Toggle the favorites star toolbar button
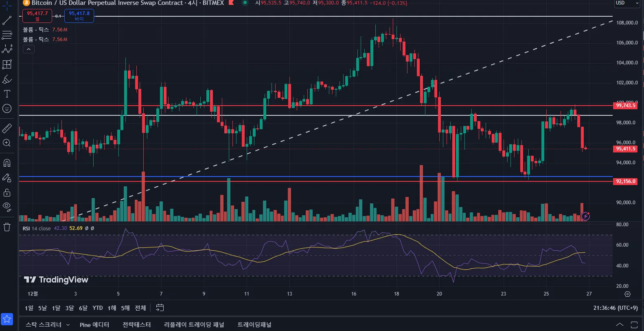644x331 pixels. click(7, 319)
